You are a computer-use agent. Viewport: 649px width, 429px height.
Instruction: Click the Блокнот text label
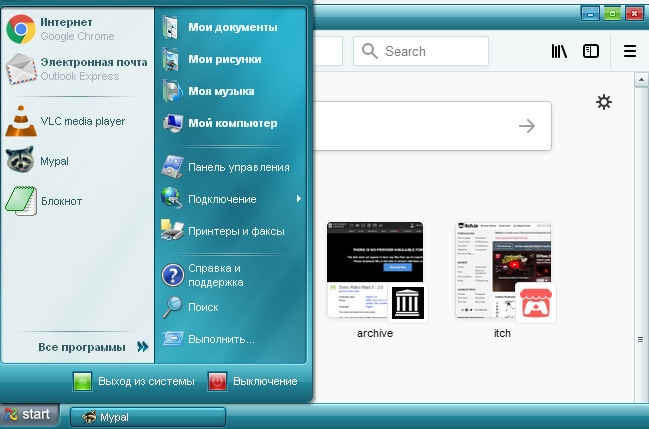[62, 202]
